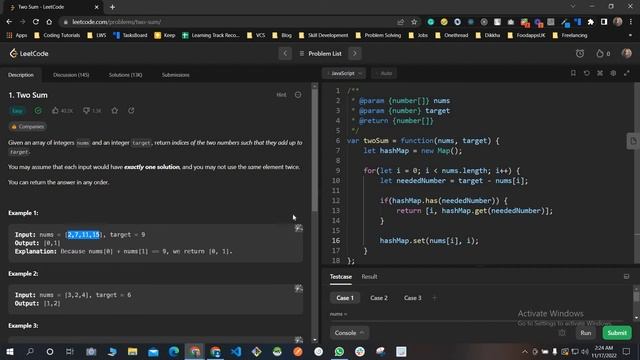Open the timer alarm clock icon
Screen dimensions: 640x360
[x=580, y=53]
